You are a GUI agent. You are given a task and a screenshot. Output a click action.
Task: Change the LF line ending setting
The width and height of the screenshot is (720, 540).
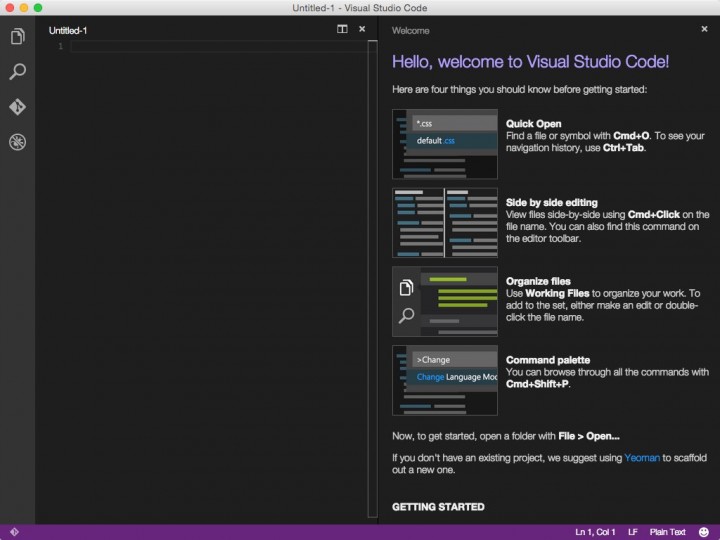coord(633,532)
